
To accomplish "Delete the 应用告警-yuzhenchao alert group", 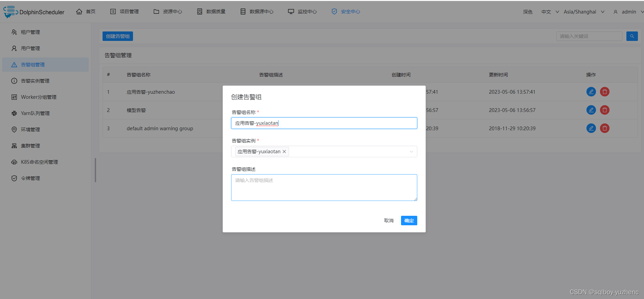I will point(605,92).
